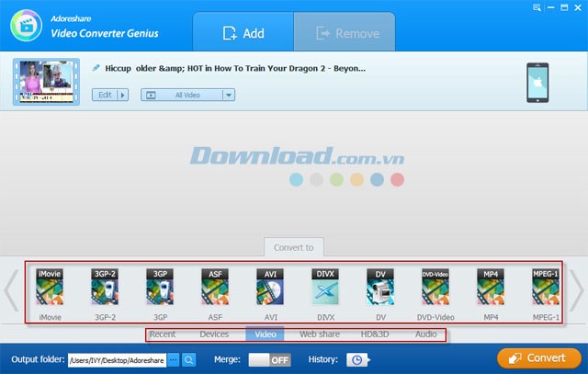This screenshot has width=588, height=374.
Task: Pick AVI as the conversion format
Action: [x=270, y=287]
